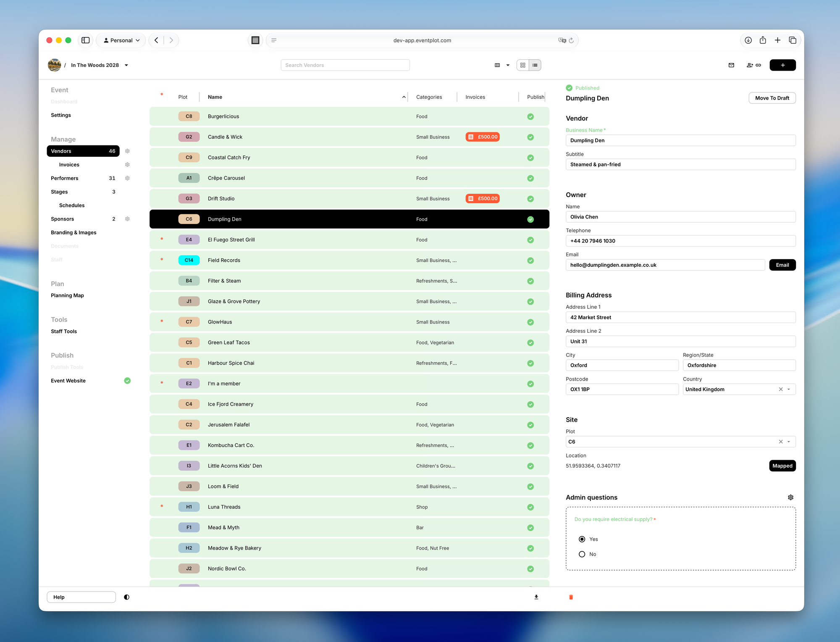This screenshot has height=642, width=840.
Task: Open the Plot C6 dropdown arrow
Action: tap(789, 442)
